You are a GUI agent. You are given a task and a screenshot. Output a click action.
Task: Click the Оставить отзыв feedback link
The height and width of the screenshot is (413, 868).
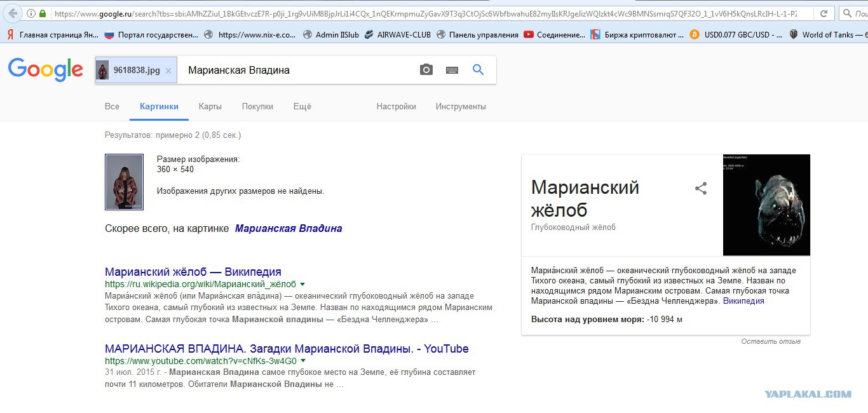(x=771, y=342)
